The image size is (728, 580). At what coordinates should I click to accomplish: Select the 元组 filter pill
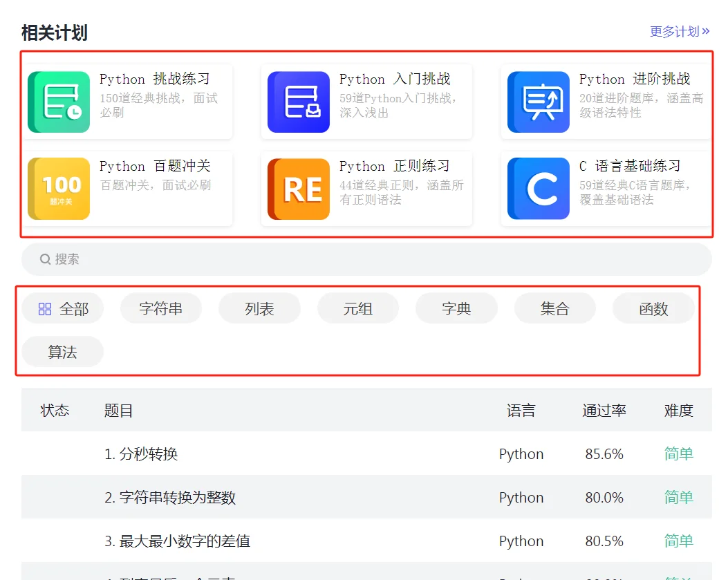(357, 308)
